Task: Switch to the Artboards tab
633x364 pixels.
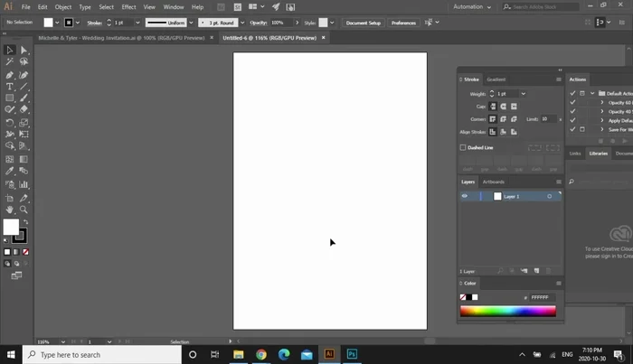Action: click(494, 182)
